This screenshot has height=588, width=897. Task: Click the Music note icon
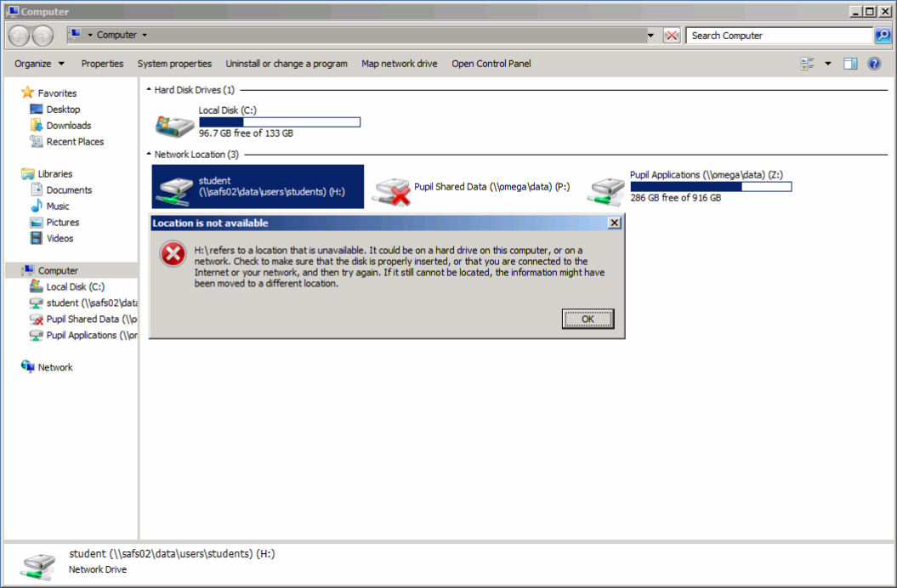36,206
